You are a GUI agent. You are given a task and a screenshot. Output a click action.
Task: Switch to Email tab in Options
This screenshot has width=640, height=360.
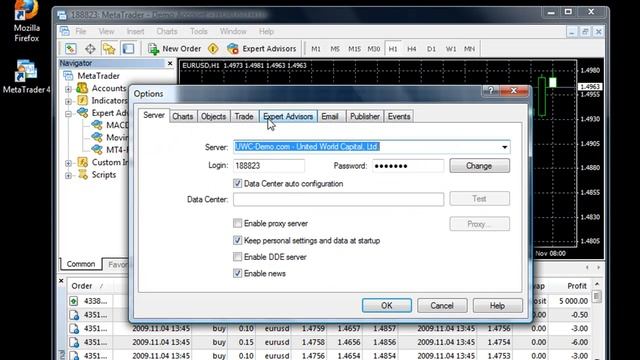[330, 116]
